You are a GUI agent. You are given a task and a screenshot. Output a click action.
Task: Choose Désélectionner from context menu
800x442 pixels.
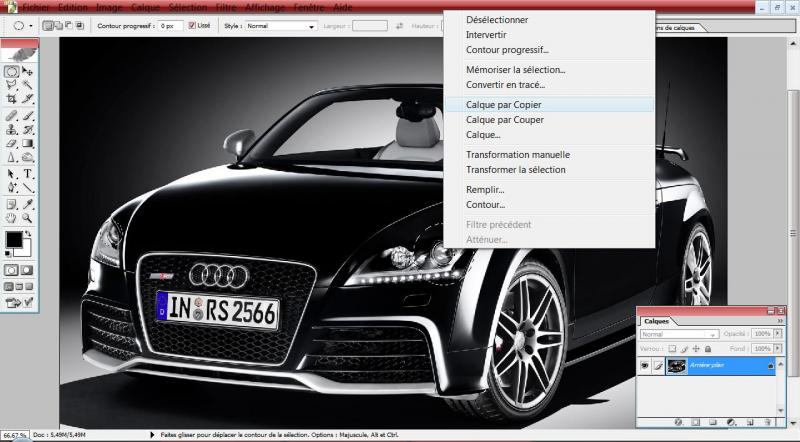497,20
